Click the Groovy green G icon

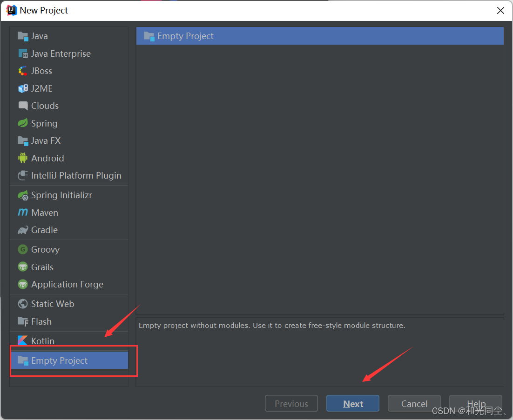click(x=23, y=249)
